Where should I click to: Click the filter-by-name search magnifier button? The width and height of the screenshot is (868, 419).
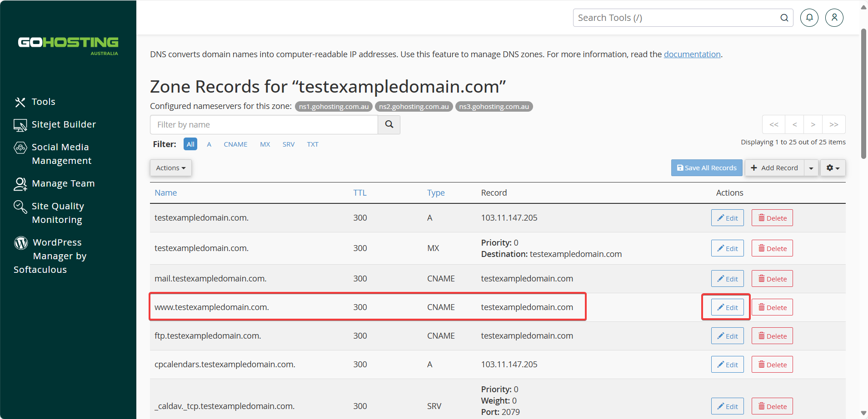pyautogui.click(x=389, y=124)
